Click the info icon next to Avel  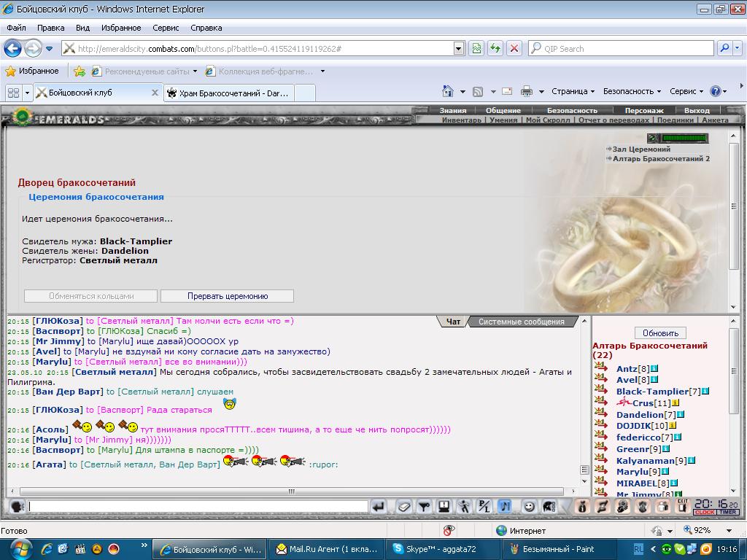[654, 379]
